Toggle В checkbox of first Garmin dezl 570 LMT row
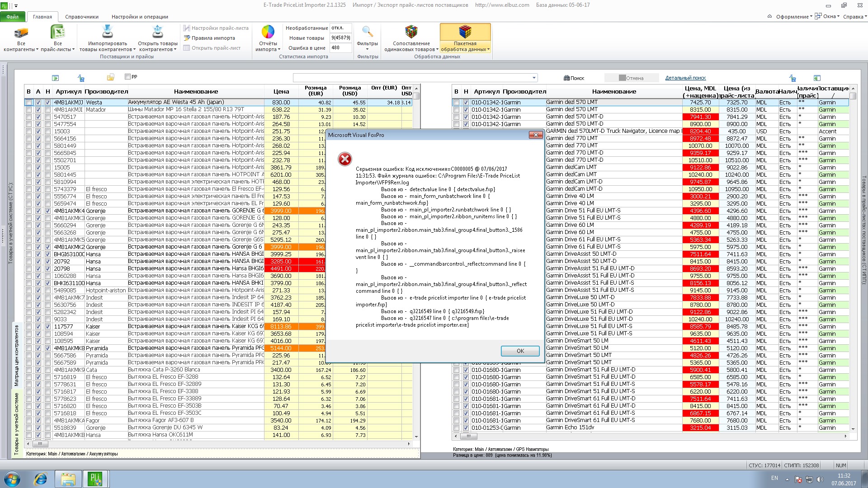 (456, 103)
